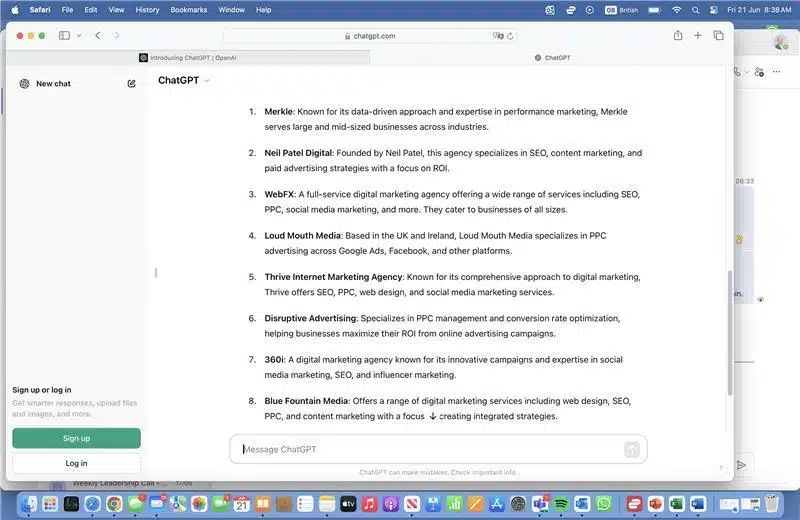Open Photos from the Dock
Viewport: 800px width, 520px height.
(199, 504)
